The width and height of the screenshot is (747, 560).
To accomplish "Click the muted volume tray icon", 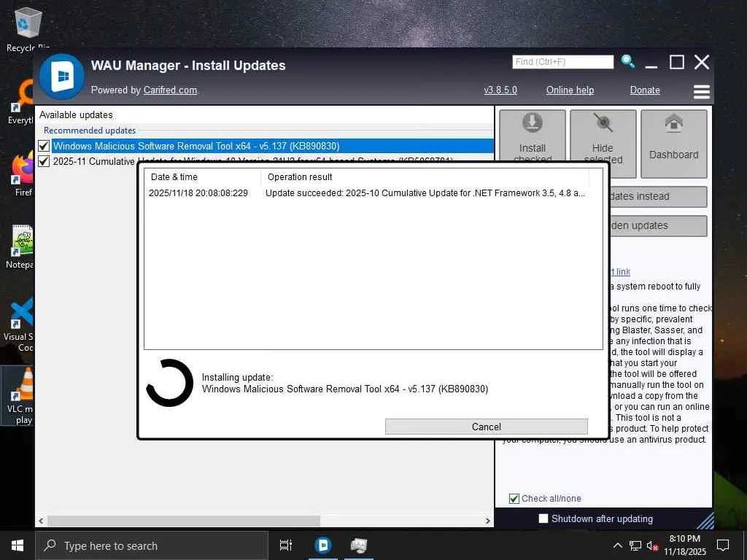I will (x=652, y=545).
